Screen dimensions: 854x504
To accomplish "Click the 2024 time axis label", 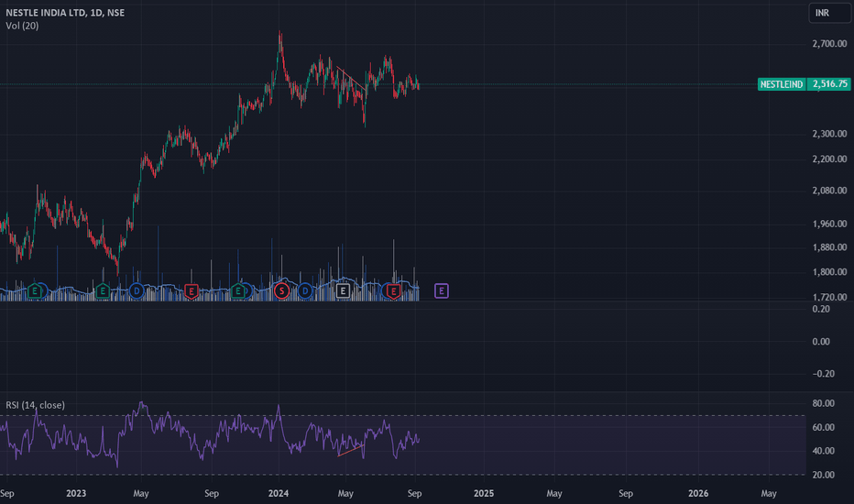I will (x=279, y=494).
